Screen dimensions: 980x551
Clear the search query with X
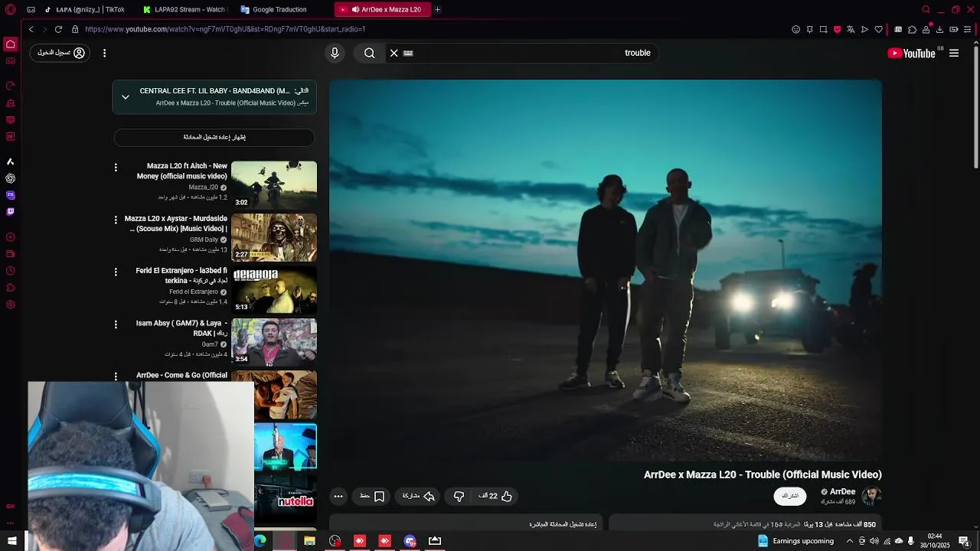click(x=394, y=53)
